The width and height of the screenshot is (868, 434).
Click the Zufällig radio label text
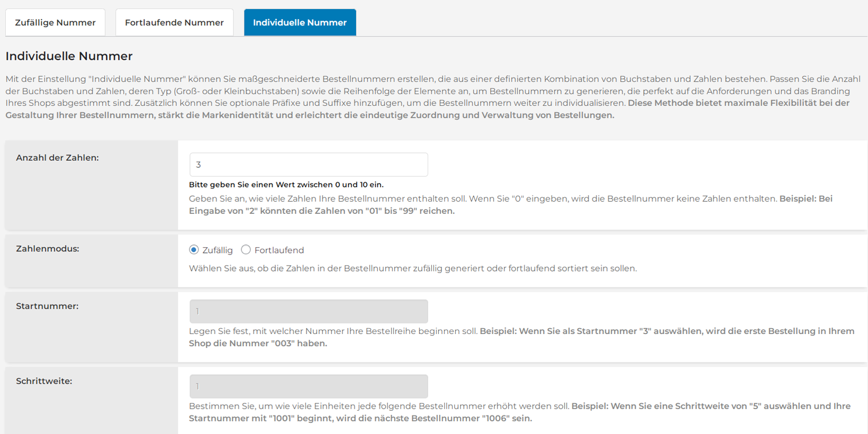click(218, 250)
